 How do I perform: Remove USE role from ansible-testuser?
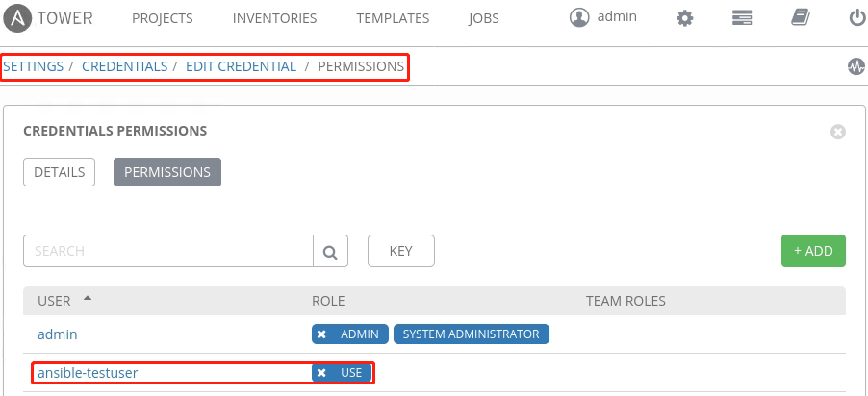coord(322,373)
